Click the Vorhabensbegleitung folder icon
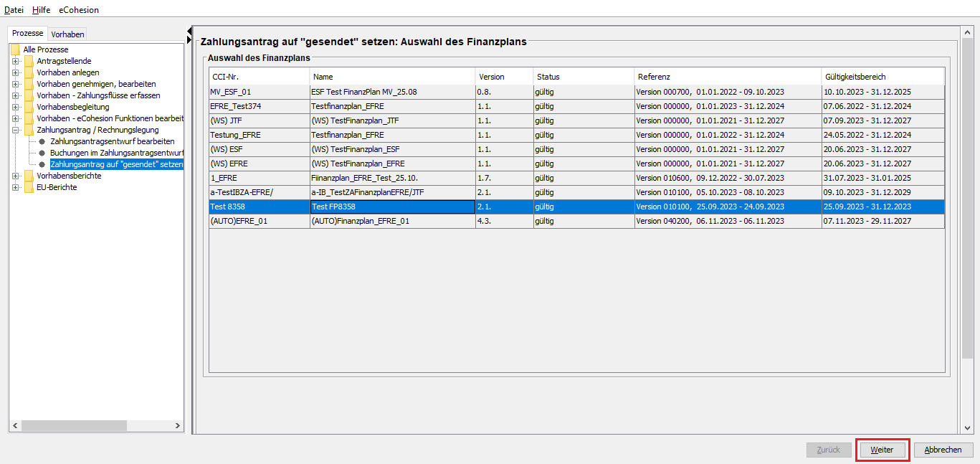This screenshot has width=980, height=464. [x=29, y=107]
